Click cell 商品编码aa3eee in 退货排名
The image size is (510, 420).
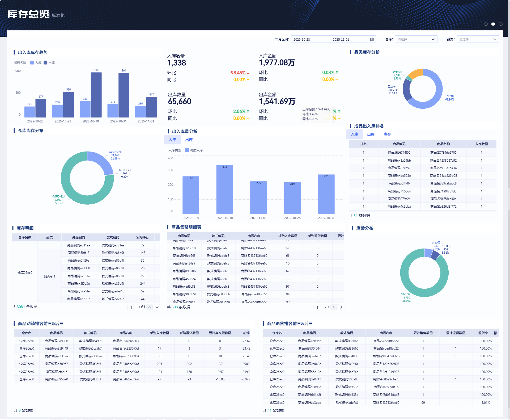[309, 403]
